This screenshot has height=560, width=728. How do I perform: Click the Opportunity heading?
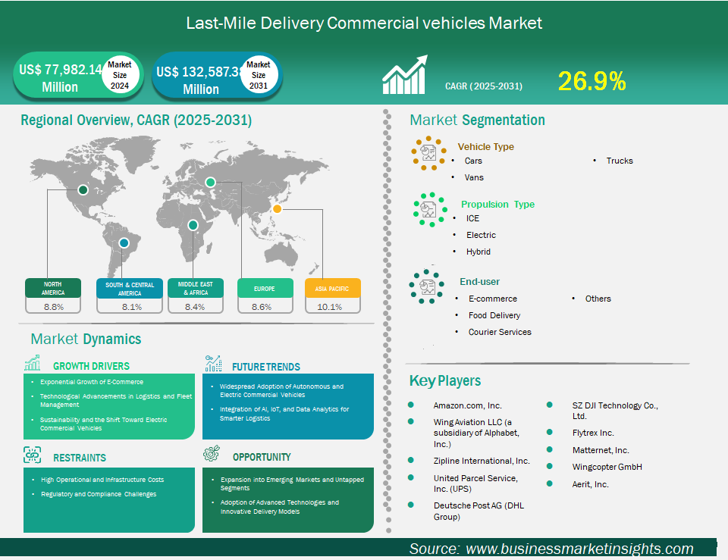coord(262,457)
